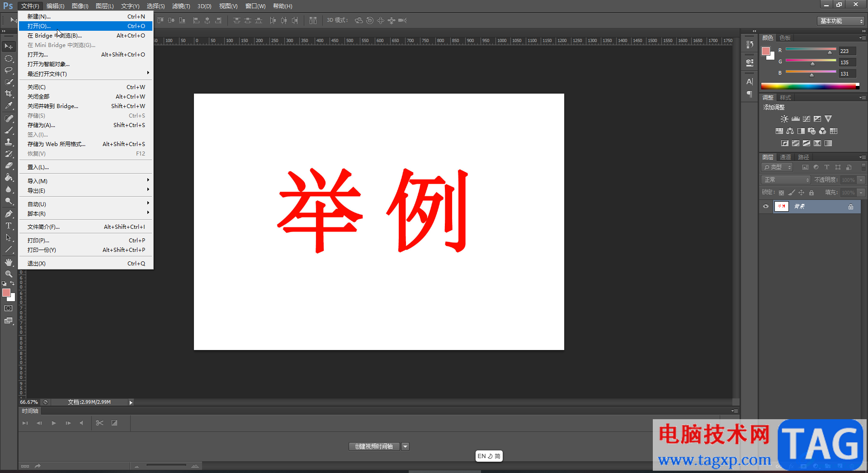Screen dimensions: 868x473
Task: Toggle lock image pixels brush icon
Action: tap(791, 193)
